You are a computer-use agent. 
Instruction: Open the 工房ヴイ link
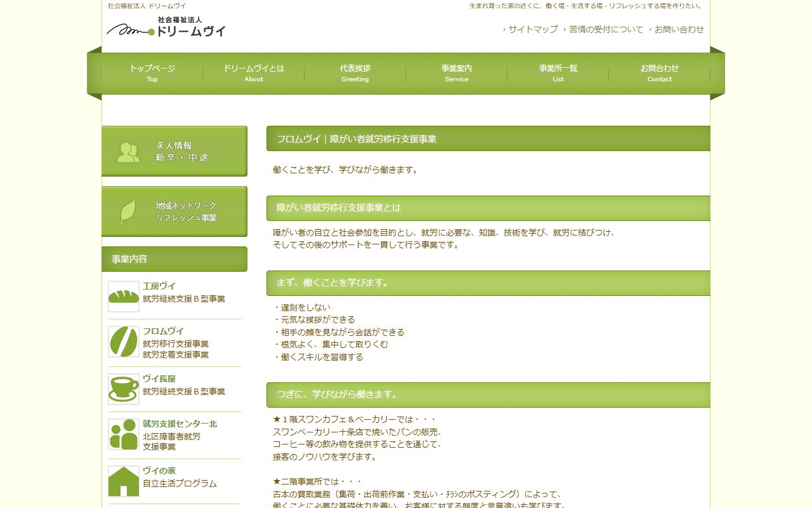point(159,286)
